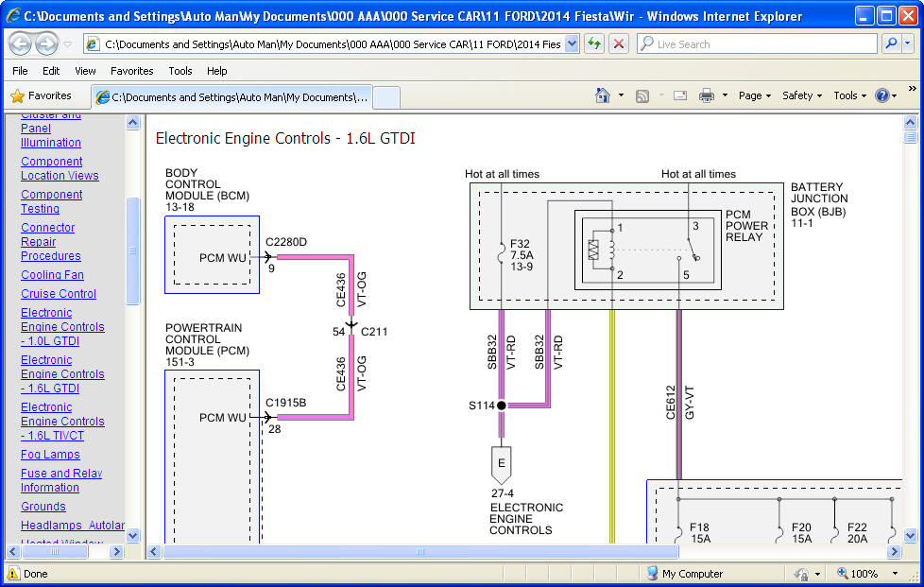Open the Fuse and Relay Information link

pyautogui.click(x=61, y=480)
